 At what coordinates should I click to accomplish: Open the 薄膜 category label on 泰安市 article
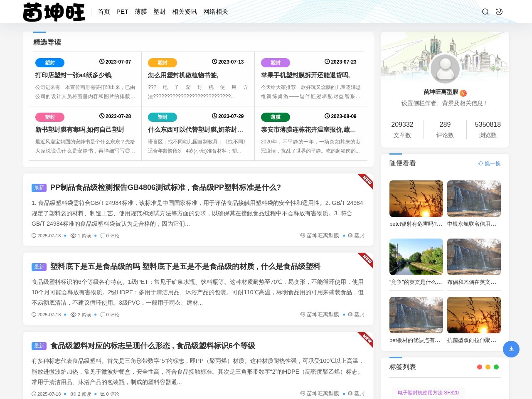[276, 117]
